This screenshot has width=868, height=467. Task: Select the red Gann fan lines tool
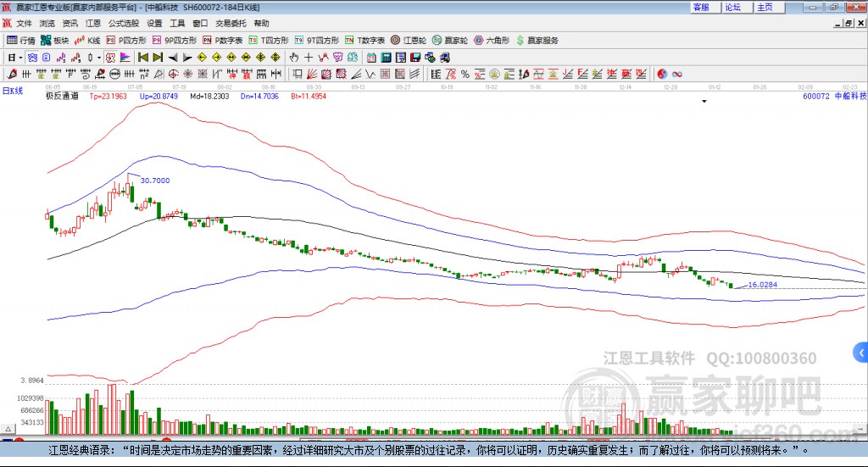[x=312, y=74]
